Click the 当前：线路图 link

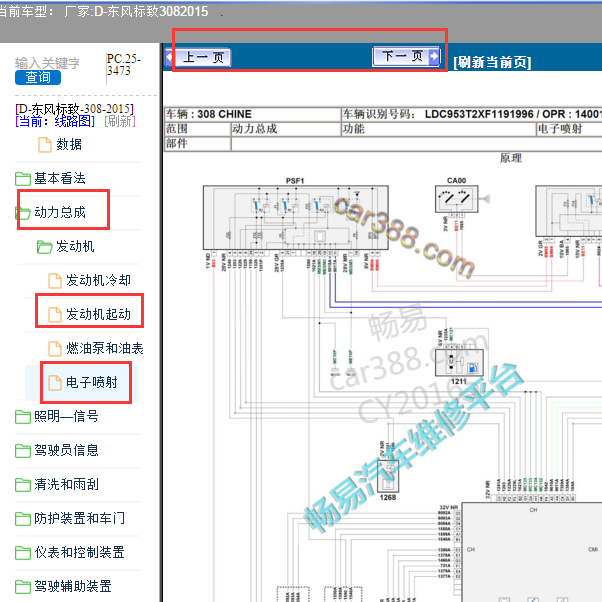click(55, 121)
